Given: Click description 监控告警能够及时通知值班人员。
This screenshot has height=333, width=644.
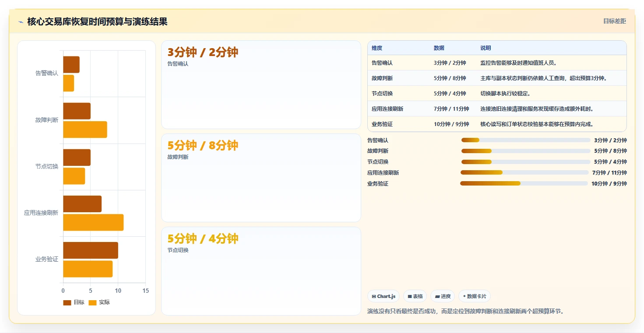Looking at the screenshot, I should point(519,63).
